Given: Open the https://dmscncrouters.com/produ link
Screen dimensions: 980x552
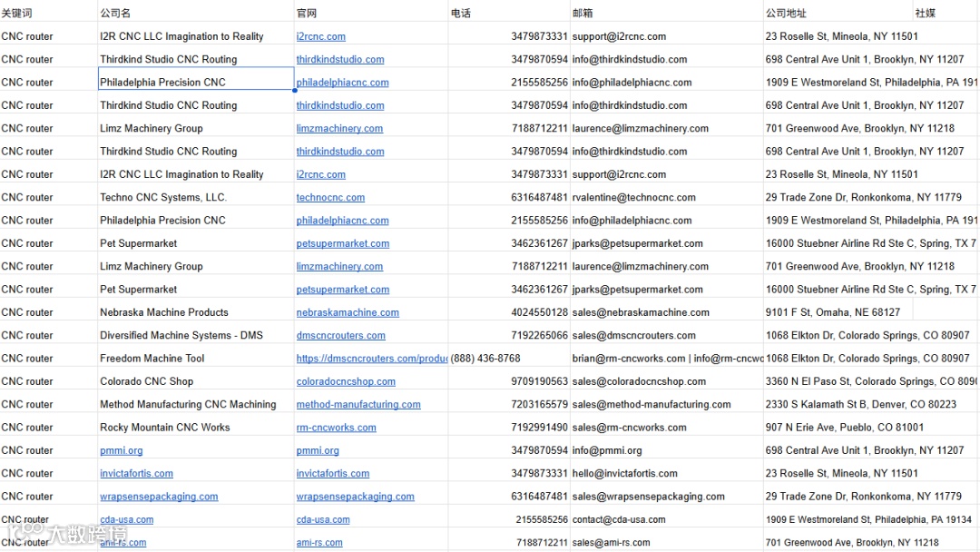Looking at the screenshot, I should click(372, 359).
